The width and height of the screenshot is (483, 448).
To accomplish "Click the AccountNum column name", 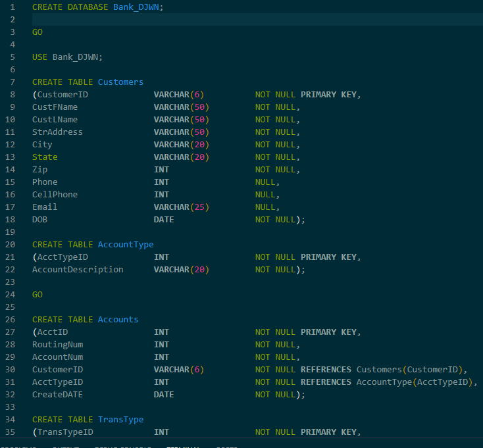I will (58, 357).
